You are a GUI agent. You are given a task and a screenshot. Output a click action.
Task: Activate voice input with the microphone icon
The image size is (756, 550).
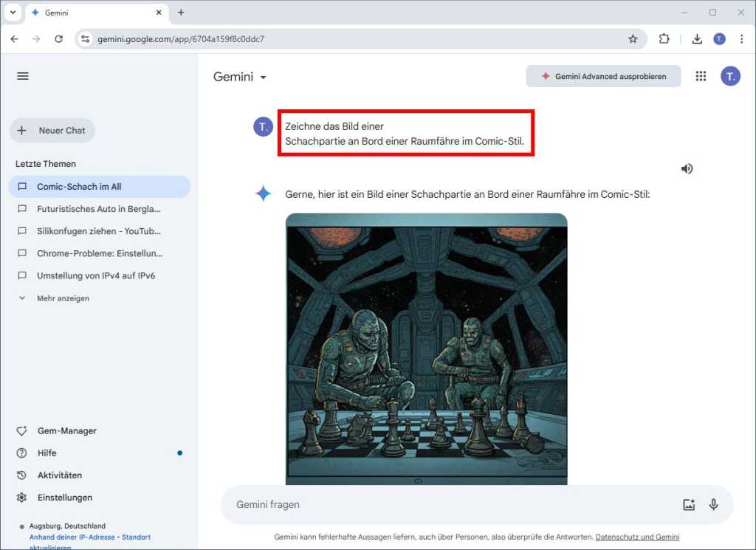(x=713, y=504)
